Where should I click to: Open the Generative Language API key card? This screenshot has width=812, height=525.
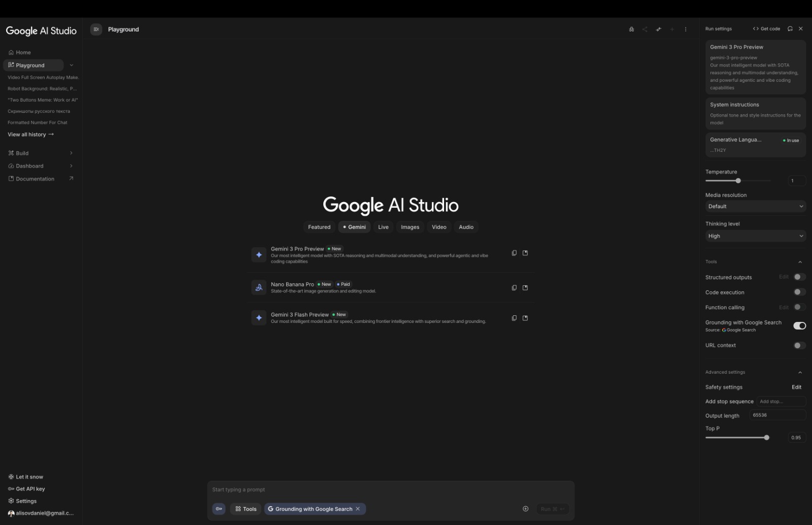[756, 145]
